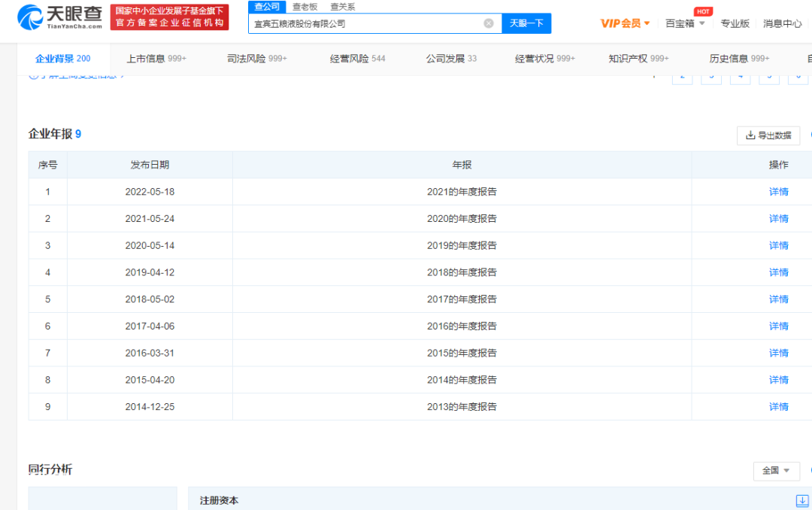Click the 2020-05-14 publish date cell
The width and height of the screenshot is (812, 510).
click(150, 246)
